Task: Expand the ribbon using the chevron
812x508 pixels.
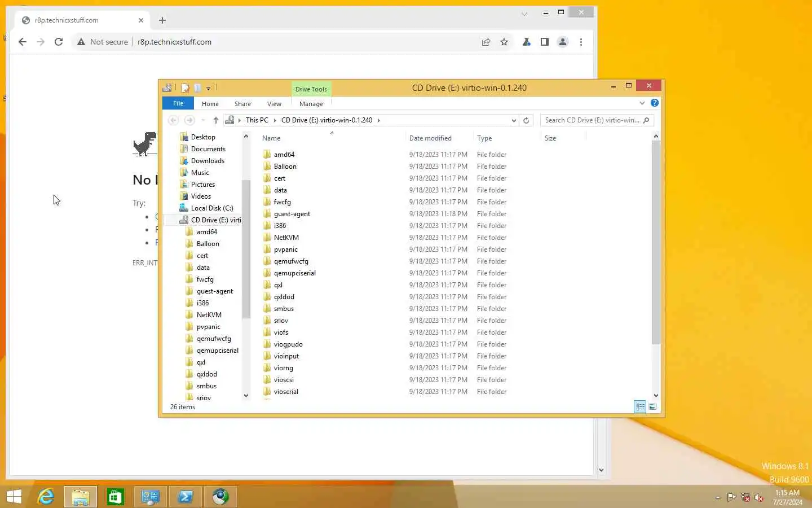Action: pyautogui.click(x=642, y=103)
